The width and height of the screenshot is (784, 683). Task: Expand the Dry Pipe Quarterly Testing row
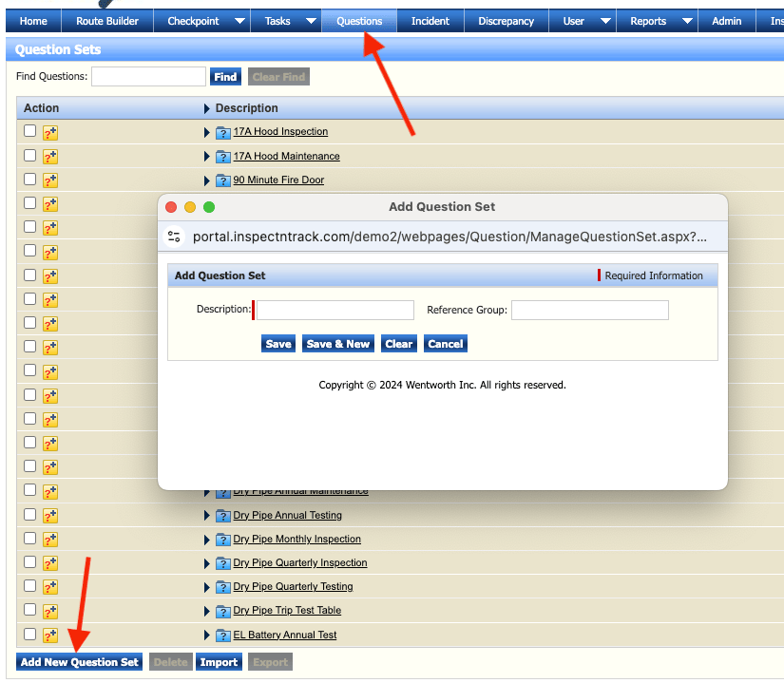click(x=207, y=587)
